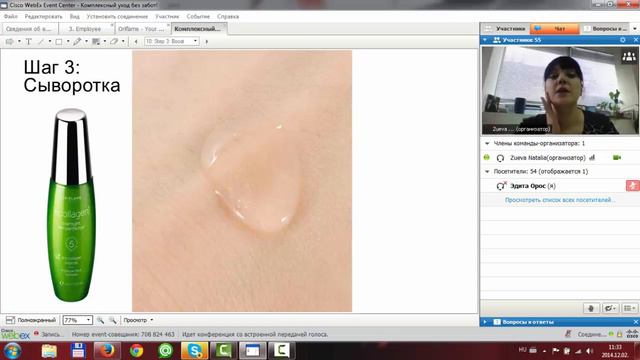The height and width of the screenshot is (360, 640).
Task: Open the Windows Start menu
Action: (x=12, y=351)
